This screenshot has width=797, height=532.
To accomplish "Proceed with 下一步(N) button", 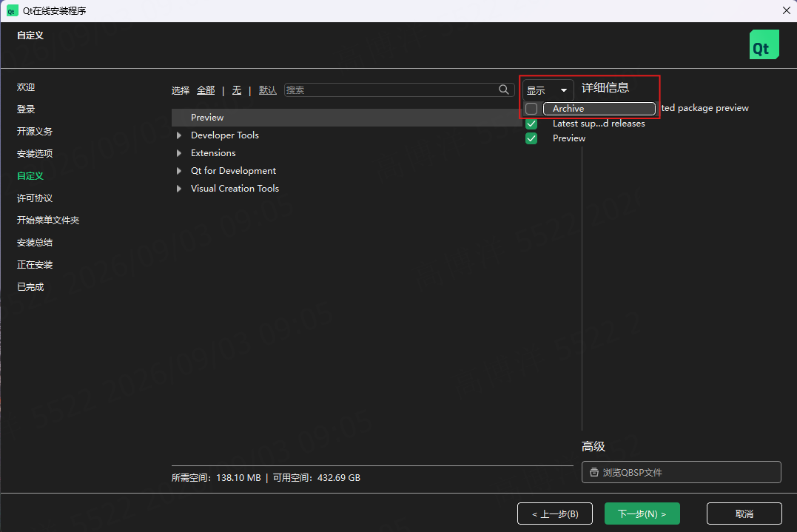I will 642,514.
